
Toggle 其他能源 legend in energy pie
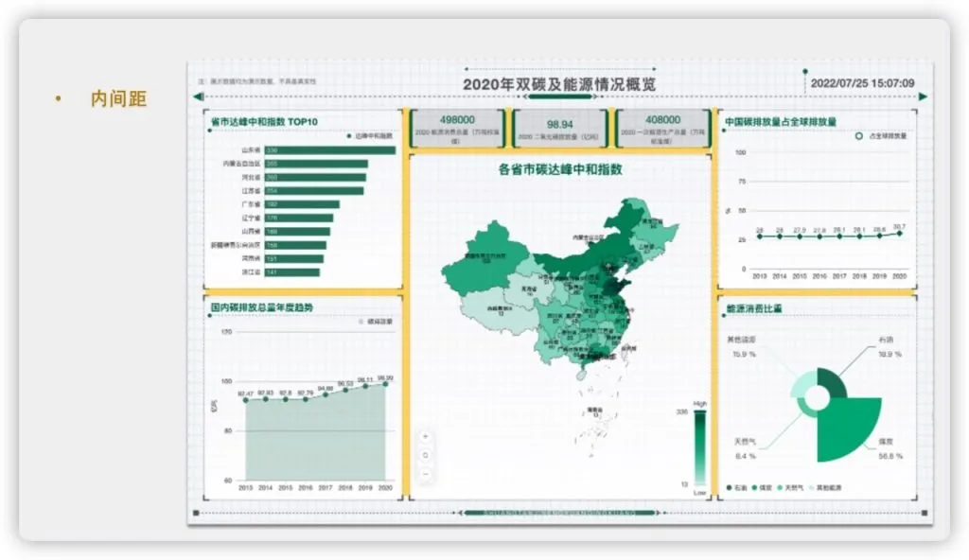[825, 488]
